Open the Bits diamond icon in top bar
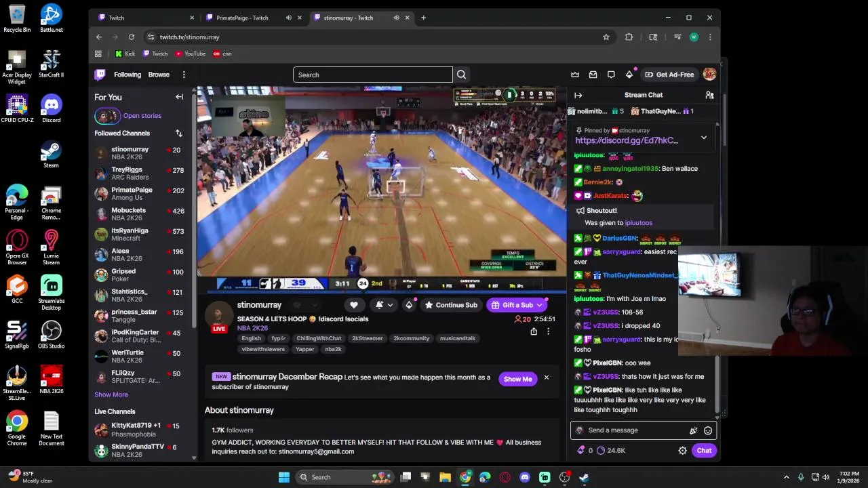868x488 pixels. 629,75
